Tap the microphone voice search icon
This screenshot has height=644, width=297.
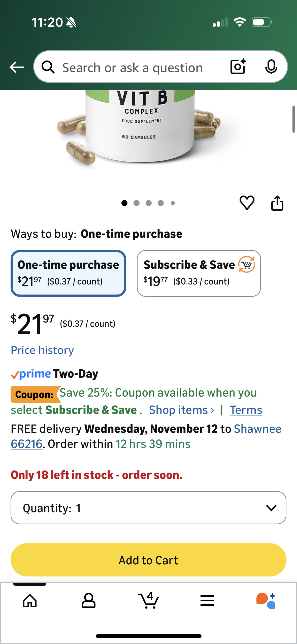pyautogui.click(x=271, y=67)
